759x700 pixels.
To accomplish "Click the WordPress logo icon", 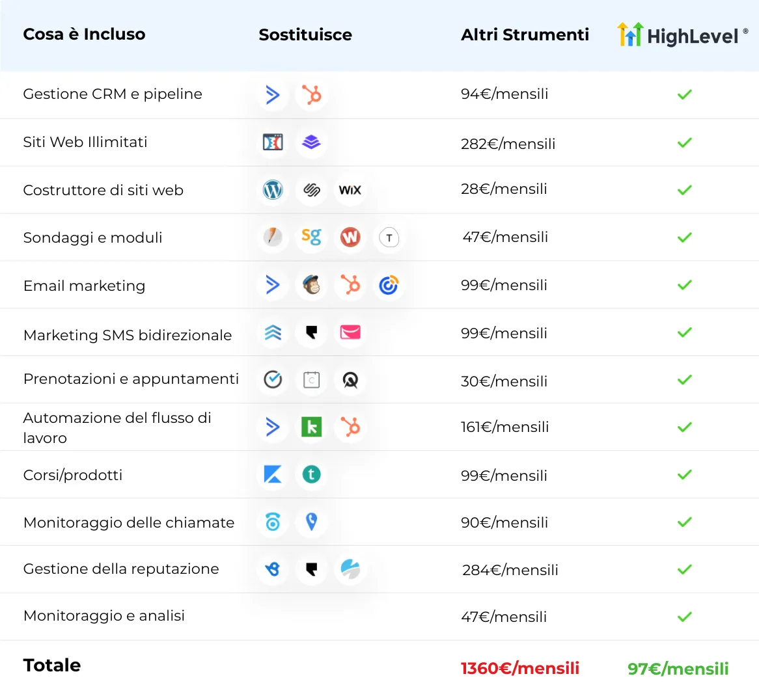I will pos(273,189).
